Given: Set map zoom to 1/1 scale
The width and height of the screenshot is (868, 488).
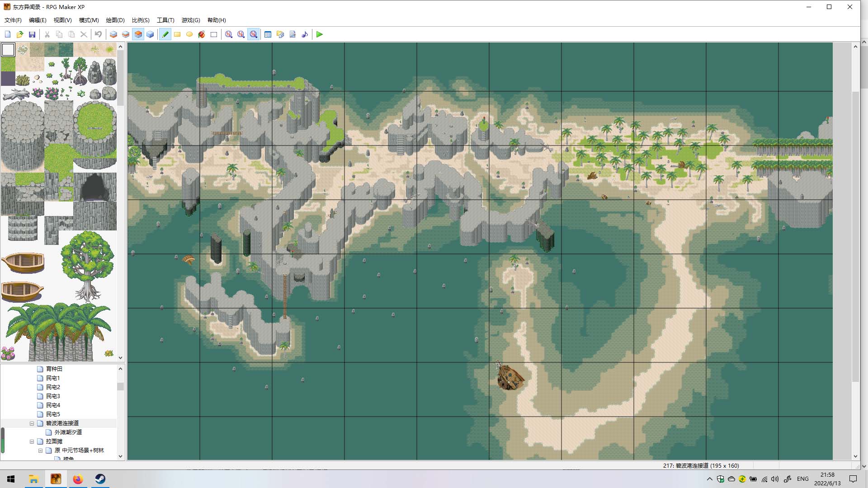Looking at the screenshot, I should (x=229, y=34).
